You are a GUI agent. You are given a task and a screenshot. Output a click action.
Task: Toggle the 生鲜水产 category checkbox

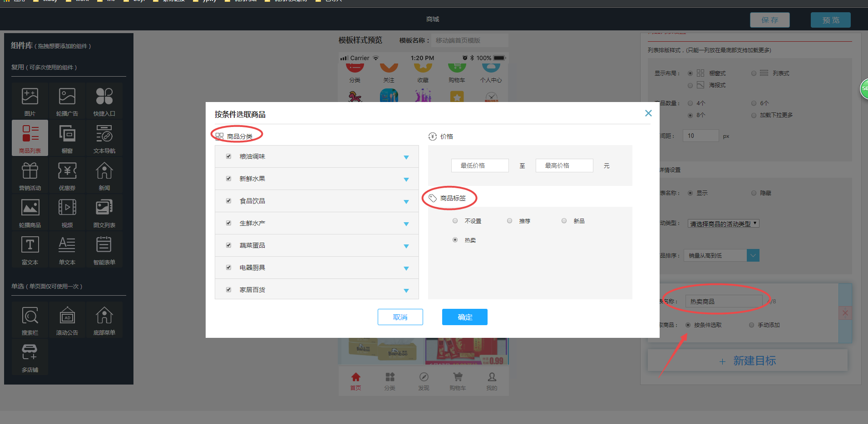(x=229, y=223)
